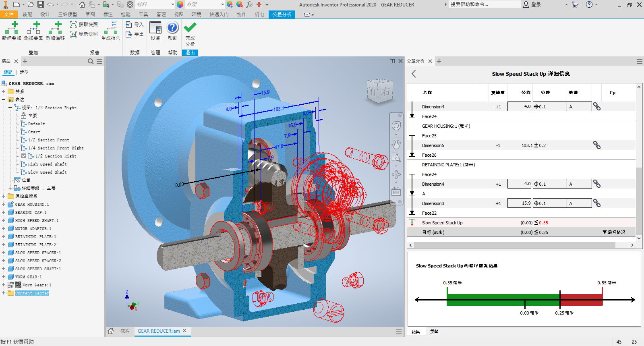Expand the GEAR HOUSING:1 tree node
Image resolution: width=644 pixels, height=346 pixels.
click(4, 204)
